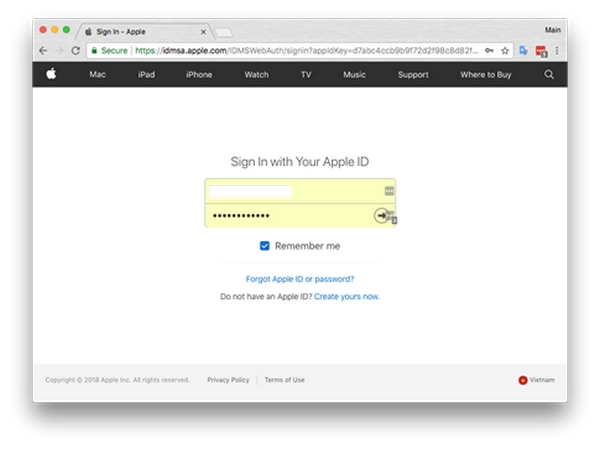Viewport: 600px width, 449px height.
Task: Open the iPad menu item
Action: point(147,75)
